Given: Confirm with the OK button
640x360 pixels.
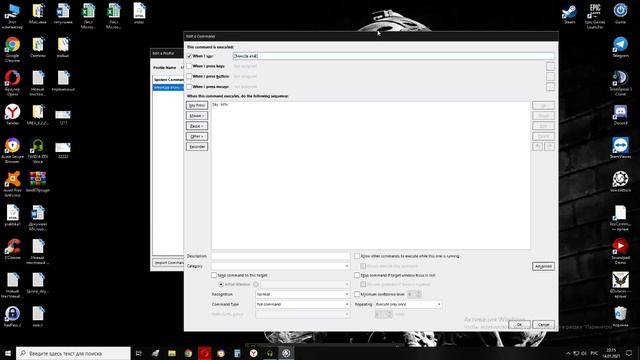Looking at the screenshot, I should [519, 324].
